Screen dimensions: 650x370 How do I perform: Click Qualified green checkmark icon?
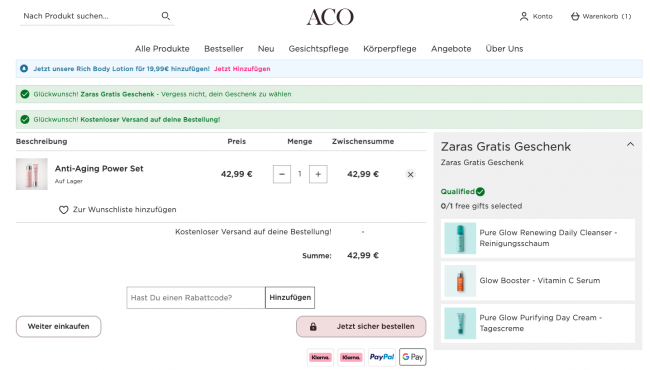point(480,192)
